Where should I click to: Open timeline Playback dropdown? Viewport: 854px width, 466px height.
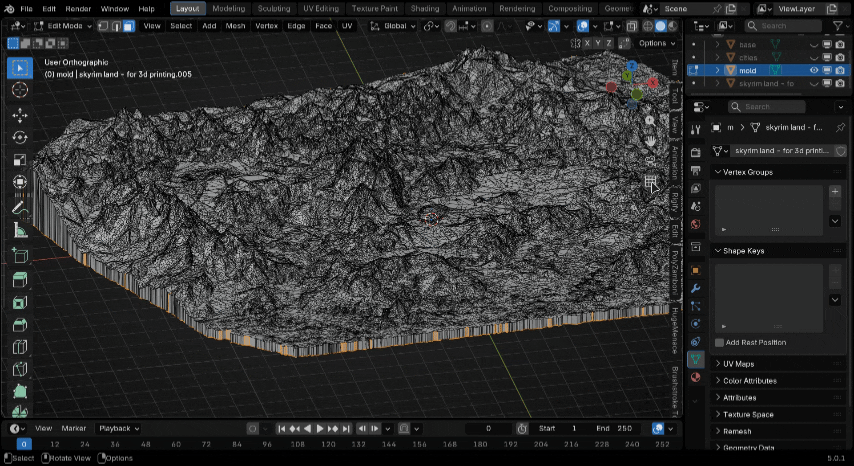click(118, 428)
